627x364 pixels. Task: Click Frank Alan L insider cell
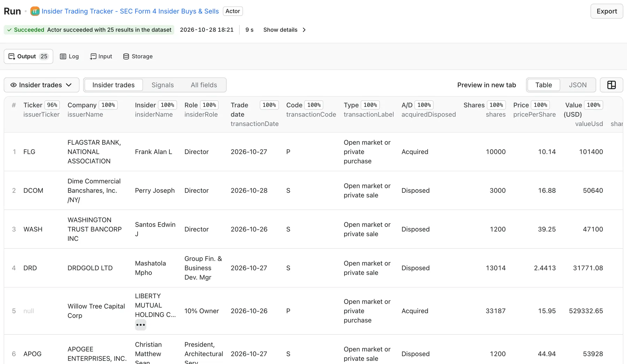154,152
